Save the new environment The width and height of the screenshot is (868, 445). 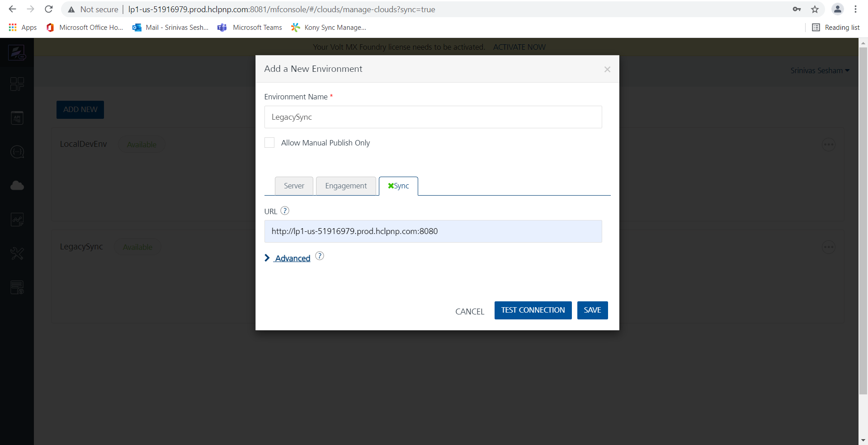592,310
